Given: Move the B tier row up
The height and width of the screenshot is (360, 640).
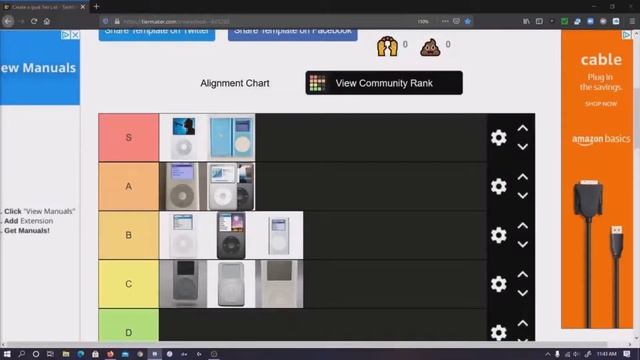Looking at the screenshot, I should click(x=522, y=226).
